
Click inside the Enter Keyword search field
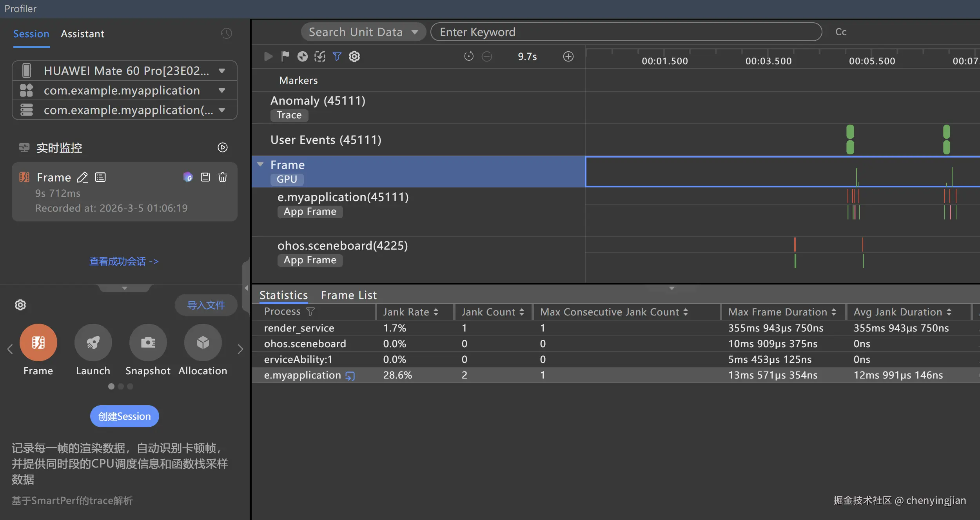(626, 32)
